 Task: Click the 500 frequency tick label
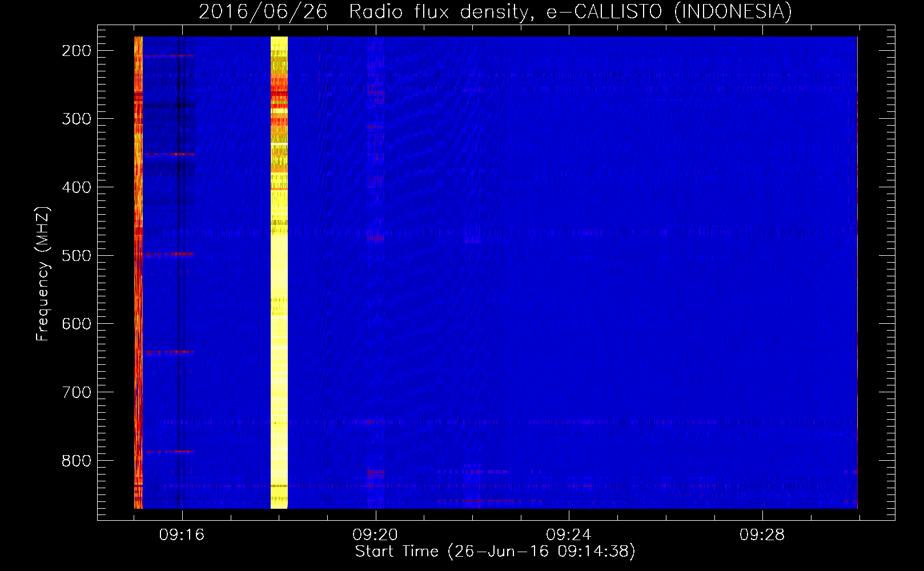(x=77, y=256)
